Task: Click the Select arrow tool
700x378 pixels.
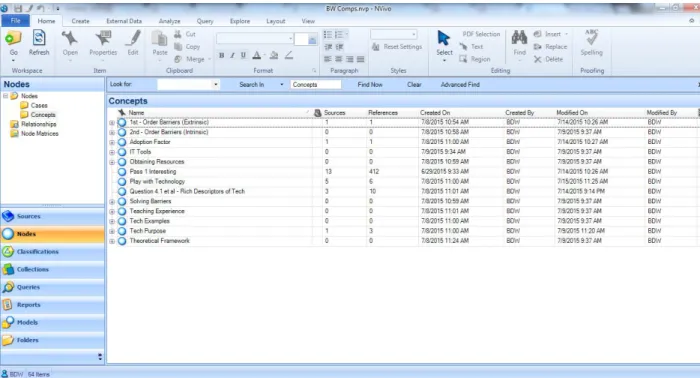Action: click(x=444, y=38)
